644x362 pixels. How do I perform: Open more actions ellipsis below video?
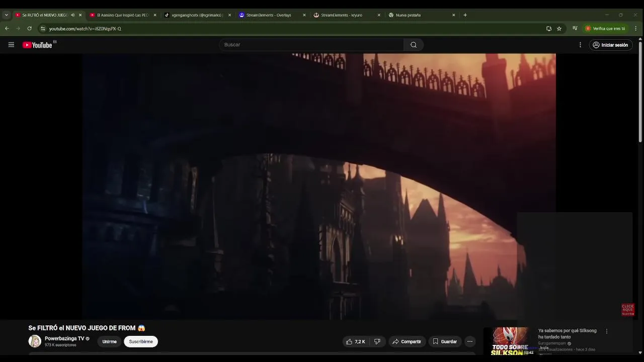(x=470, y=341)
